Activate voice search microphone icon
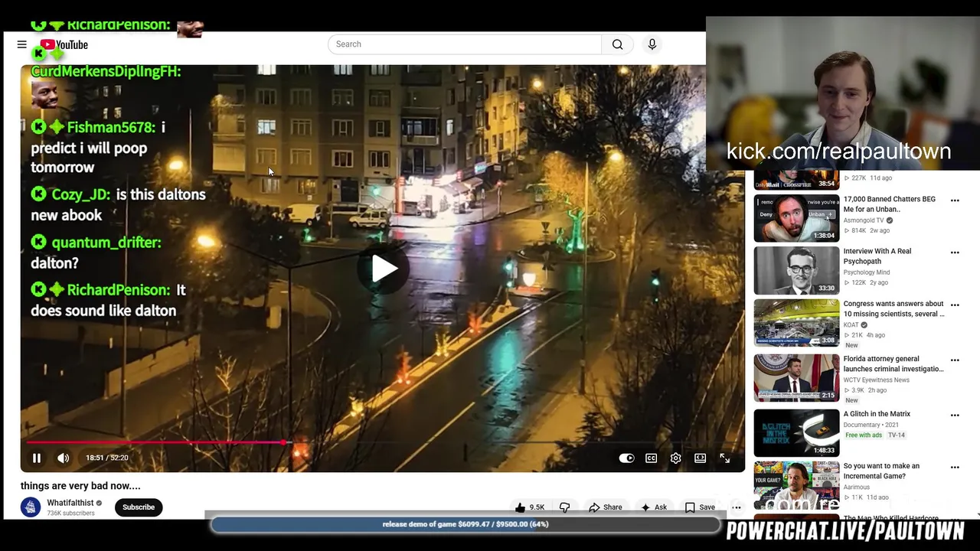The image size is (980, 551). (652, 44)
